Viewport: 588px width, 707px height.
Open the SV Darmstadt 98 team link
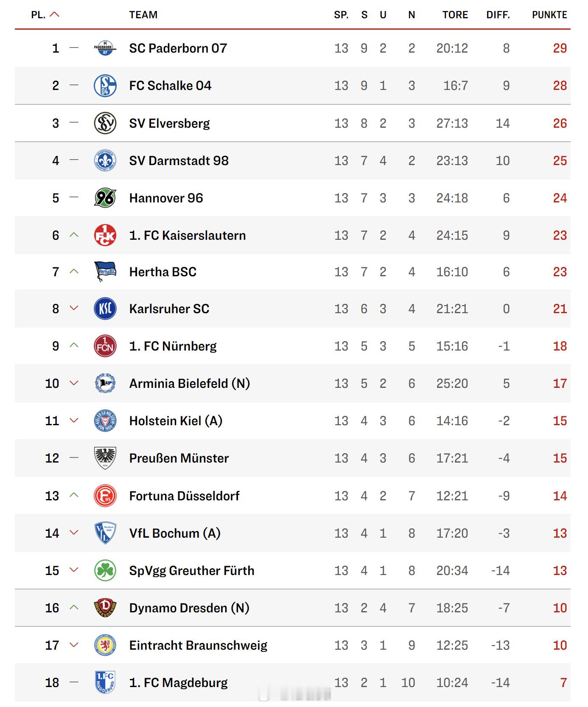pos(179,160)
